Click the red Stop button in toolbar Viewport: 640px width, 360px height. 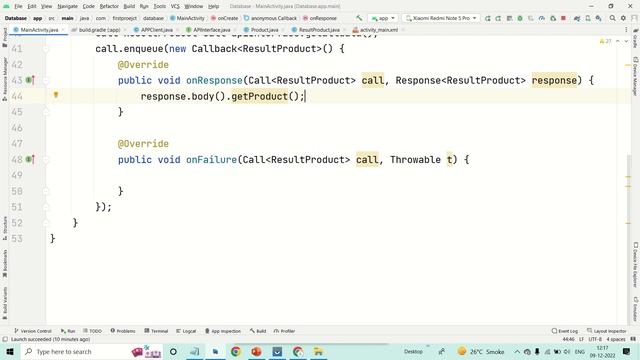(x=563, y=18)
